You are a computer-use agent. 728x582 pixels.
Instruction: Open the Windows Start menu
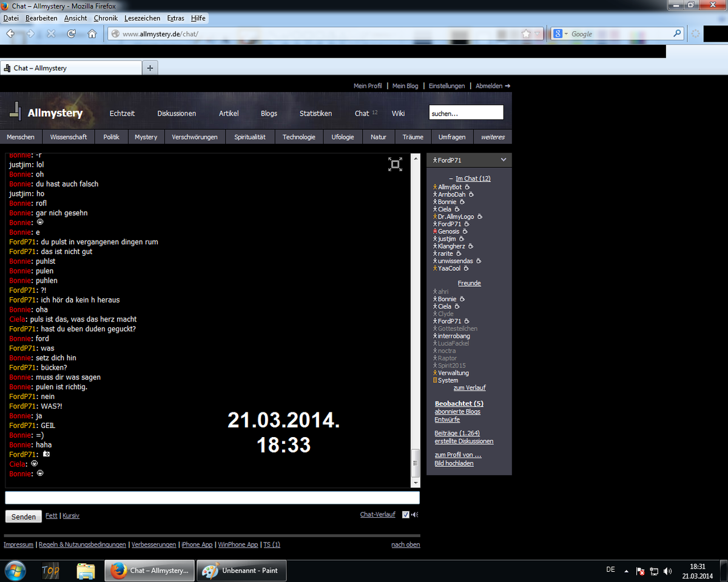tap(15, 570)
